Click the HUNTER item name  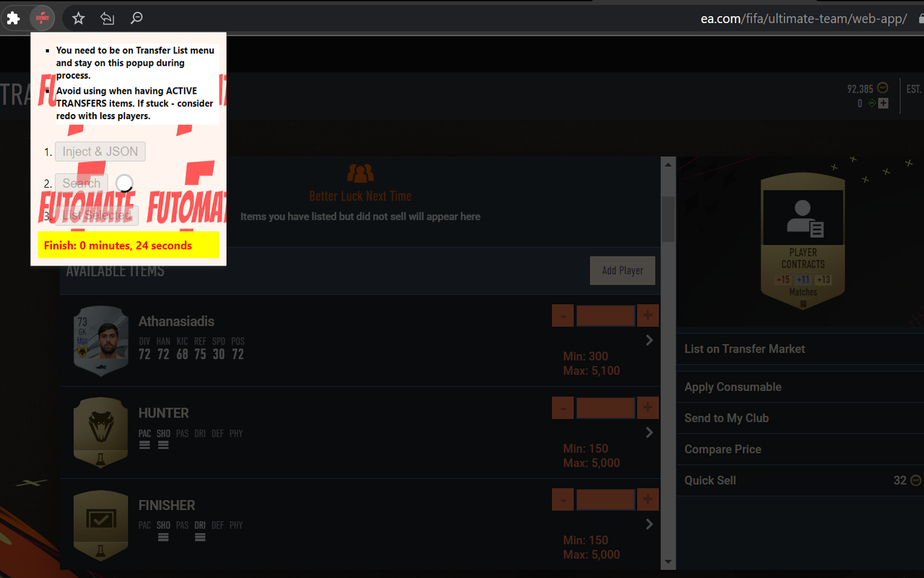click(x=164, y=413)
